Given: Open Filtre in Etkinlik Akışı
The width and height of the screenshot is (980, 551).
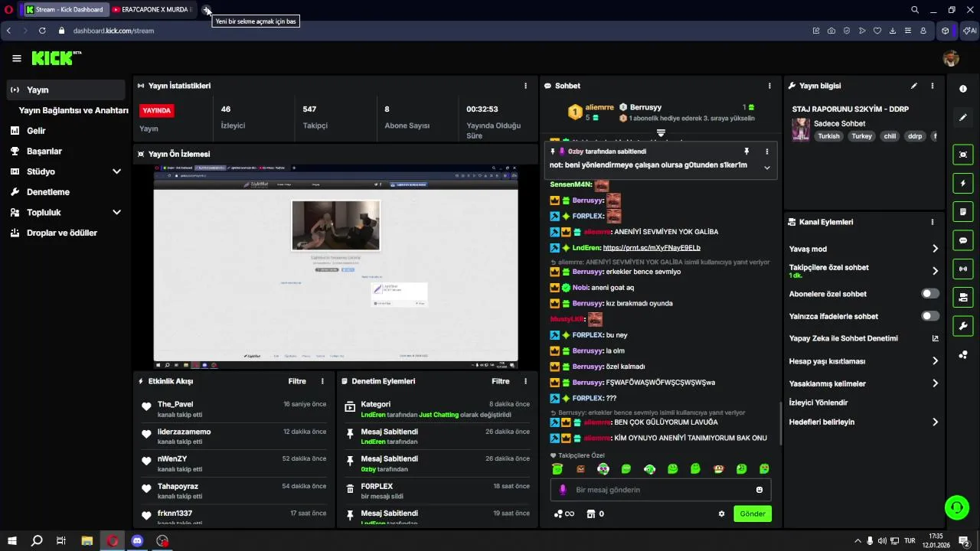Looking at the screenshot, I should coord(297,381).
